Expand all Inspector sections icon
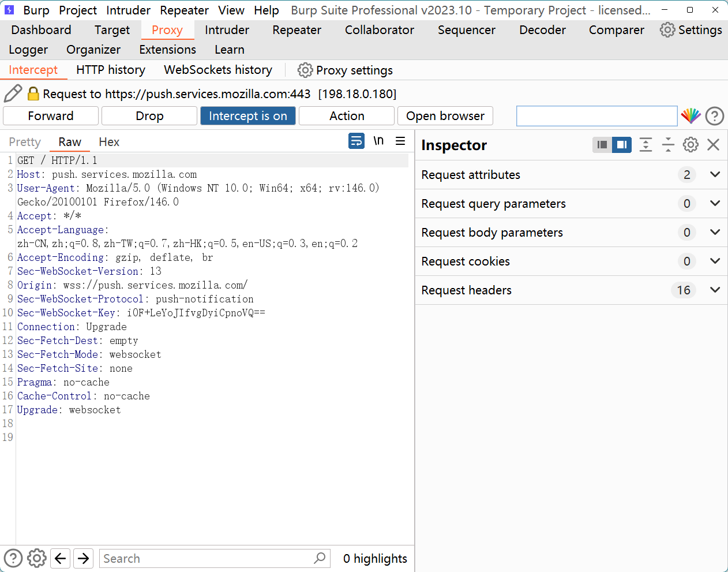Image resolution: width=728 pixels, height=572 pixels. click(646, 145)
